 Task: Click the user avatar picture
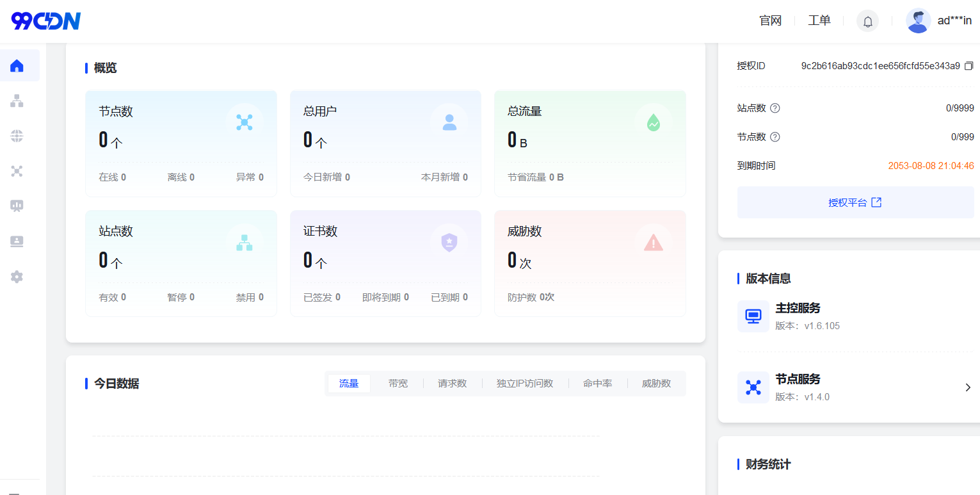(x=919, y=21)
